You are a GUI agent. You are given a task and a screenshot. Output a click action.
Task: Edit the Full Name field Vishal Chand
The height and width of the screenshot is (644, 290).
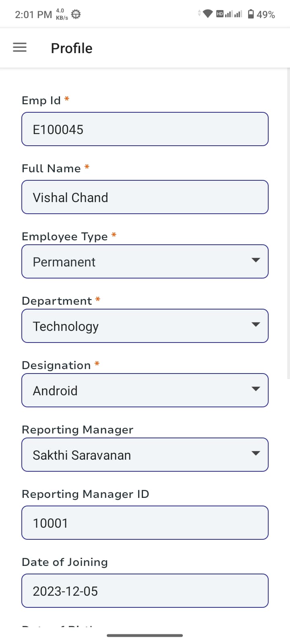tap(145, 197)
